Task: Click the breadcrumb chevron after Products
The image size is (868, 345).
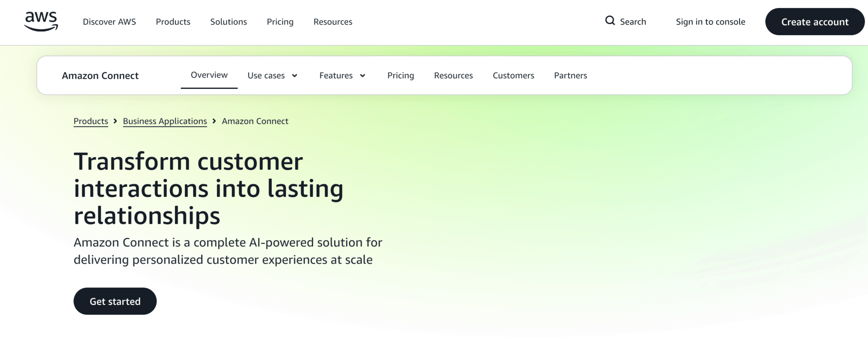Action: [x=115, y=121]
